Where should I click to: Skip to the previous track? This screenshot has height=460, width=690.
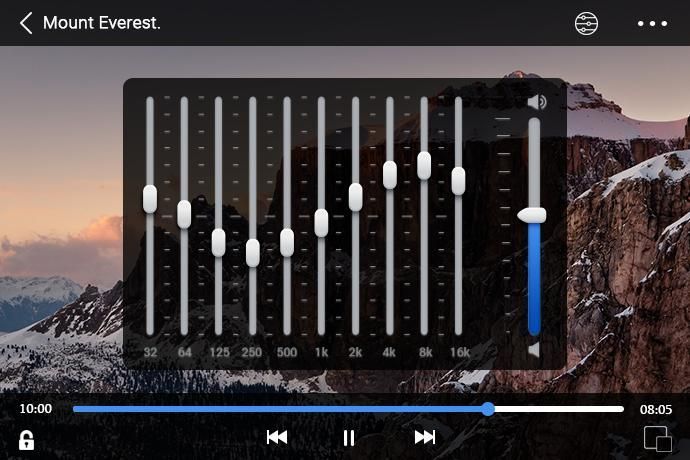click(x=277, y=437)
